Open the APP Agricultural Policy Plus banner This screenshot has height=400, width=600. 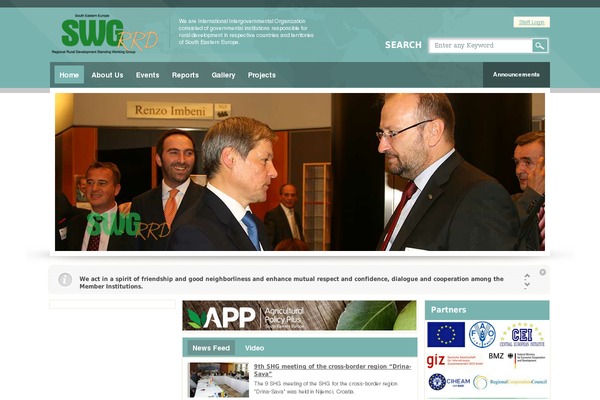(299, 315)
